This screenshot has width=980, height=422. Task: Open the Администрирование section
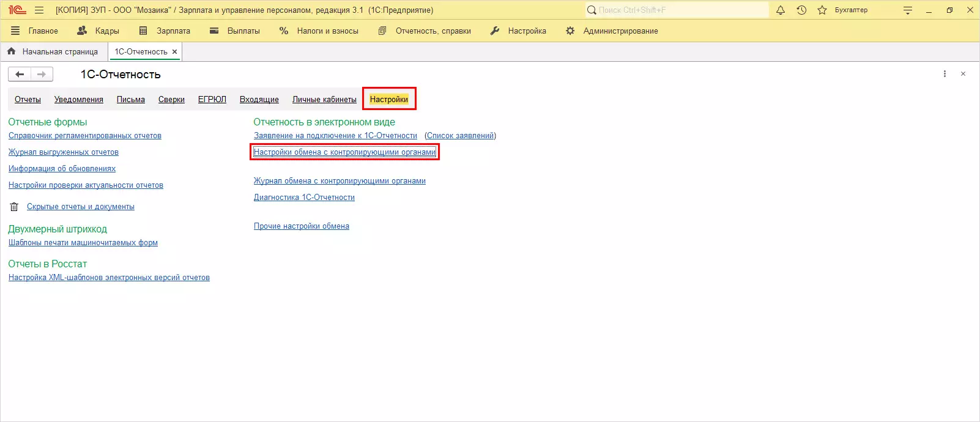point(612,31)
